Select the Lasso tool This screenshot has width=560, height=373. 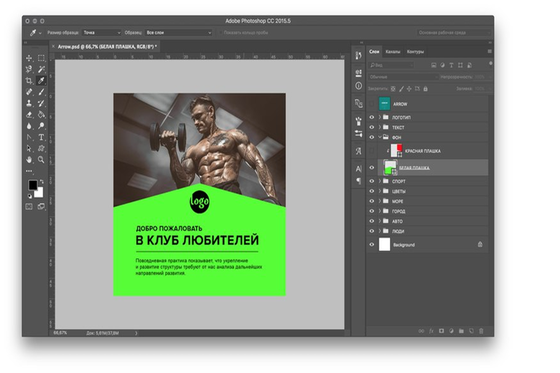(x=29, y=69)
